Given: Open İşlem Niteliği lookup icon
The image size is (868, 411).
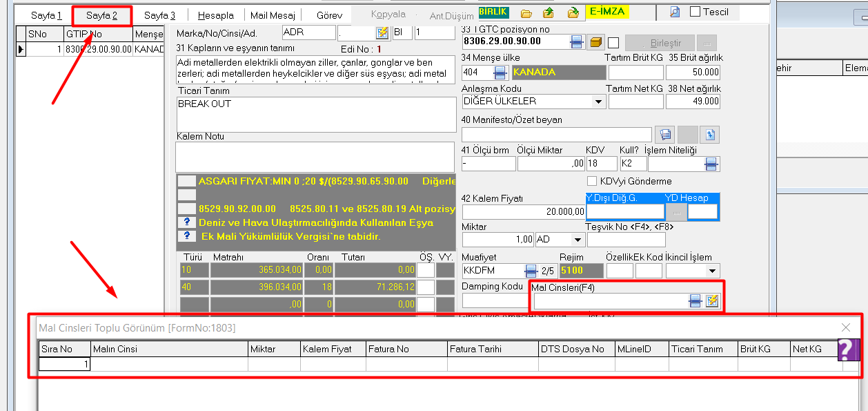Looking at the screenshot, I should tap(711, 164).
